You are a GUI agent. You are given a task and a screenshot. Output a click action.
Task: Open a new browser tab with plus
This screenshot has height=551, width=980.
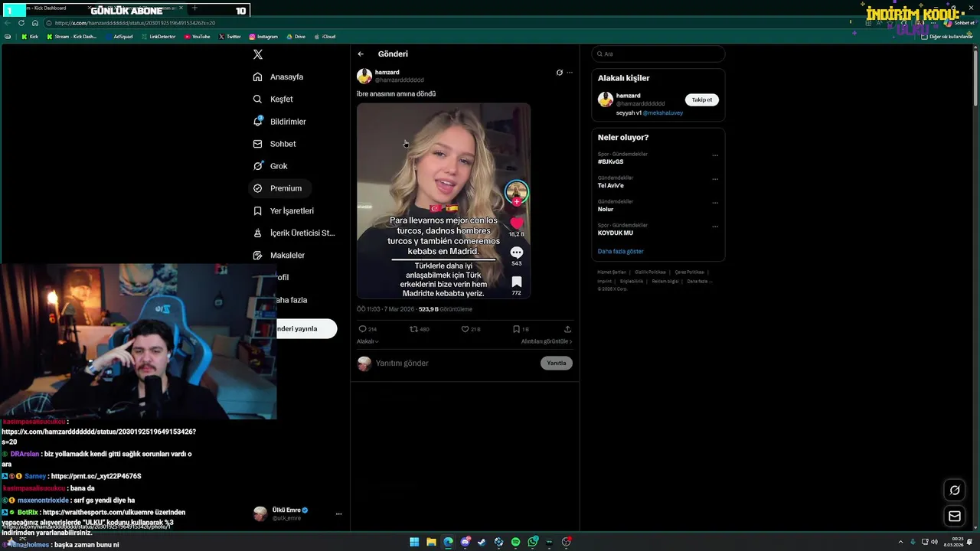[194, 8]
